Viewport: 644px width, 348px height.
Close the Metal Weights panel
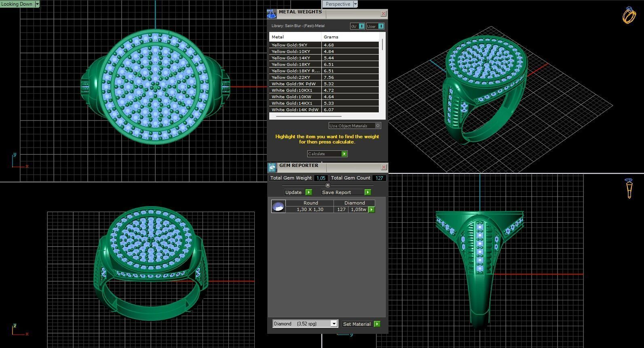(x=383, y=14)
